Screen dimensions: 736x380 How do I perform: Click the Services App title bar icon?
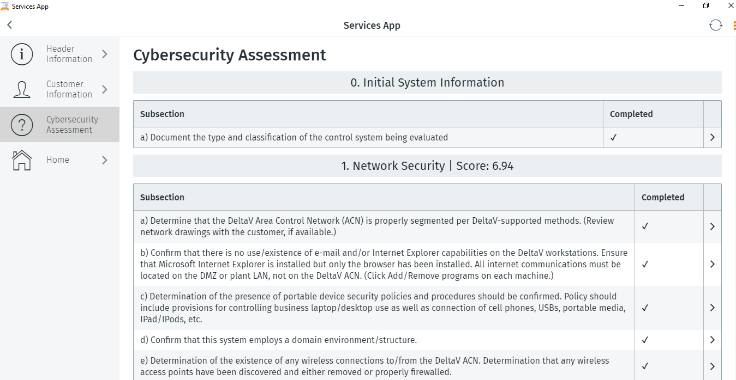4,6
